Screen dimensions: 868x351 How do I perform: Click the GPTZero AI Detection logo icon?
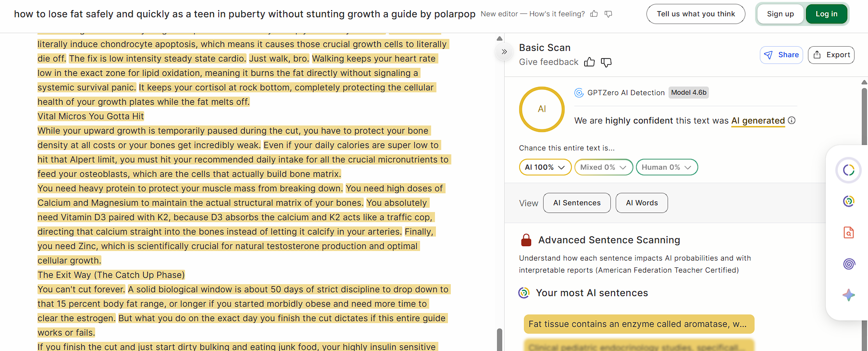pos(579,93)
